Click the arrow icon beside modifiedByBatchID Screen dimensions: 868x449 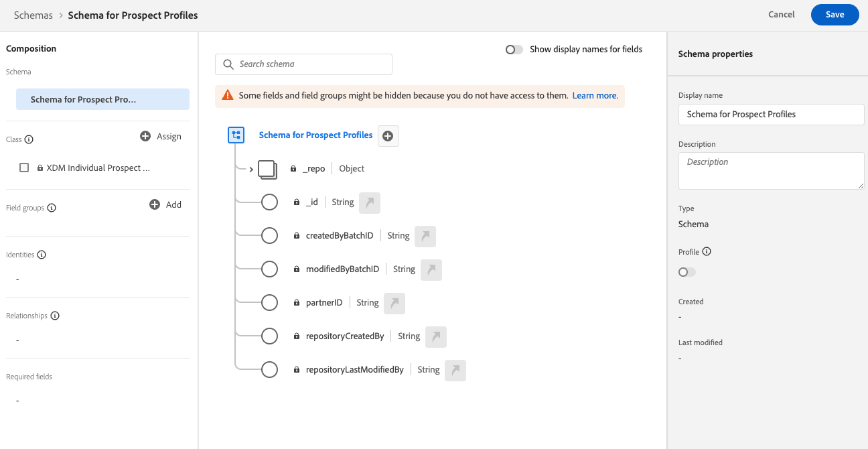(431, 269)
